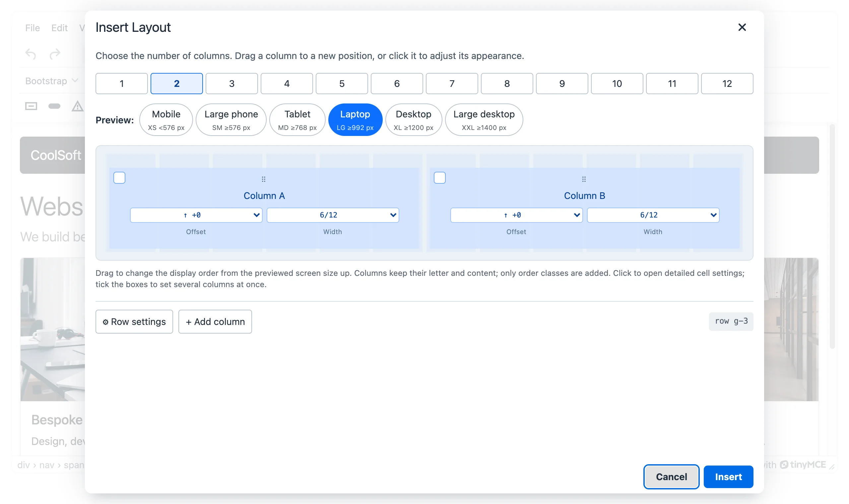Select 12 columns layout

tap(727, 84)
